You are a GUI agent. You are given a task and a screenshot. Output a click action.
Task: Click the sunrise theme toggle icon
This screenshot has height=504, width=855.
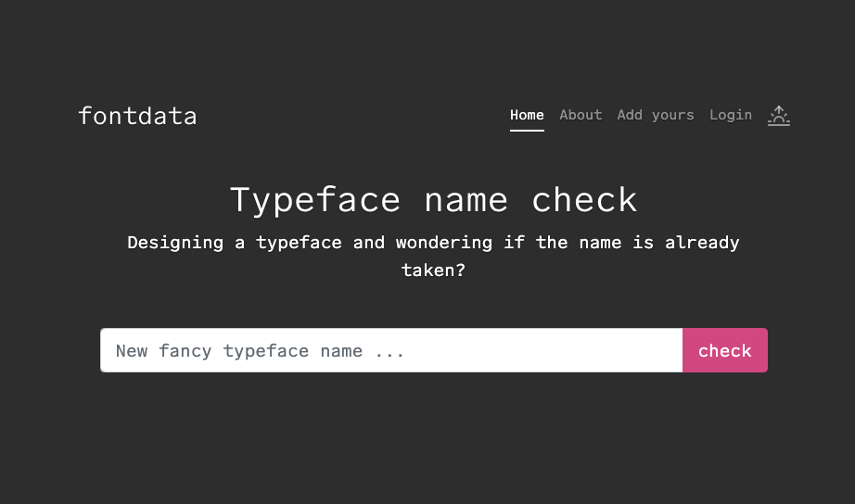[x=778, y=115]
